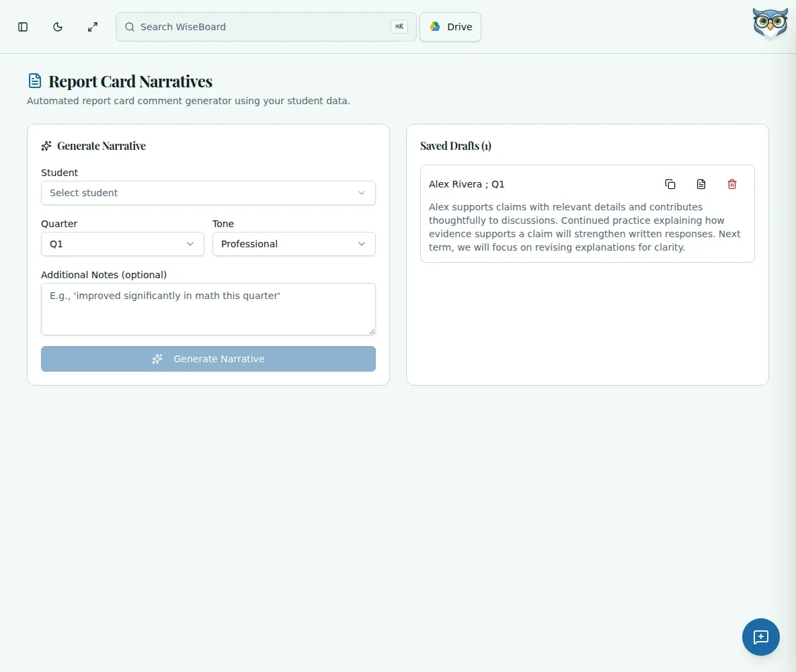Open the Select student dropdown

pyautogui.click(x=208, y=193)
